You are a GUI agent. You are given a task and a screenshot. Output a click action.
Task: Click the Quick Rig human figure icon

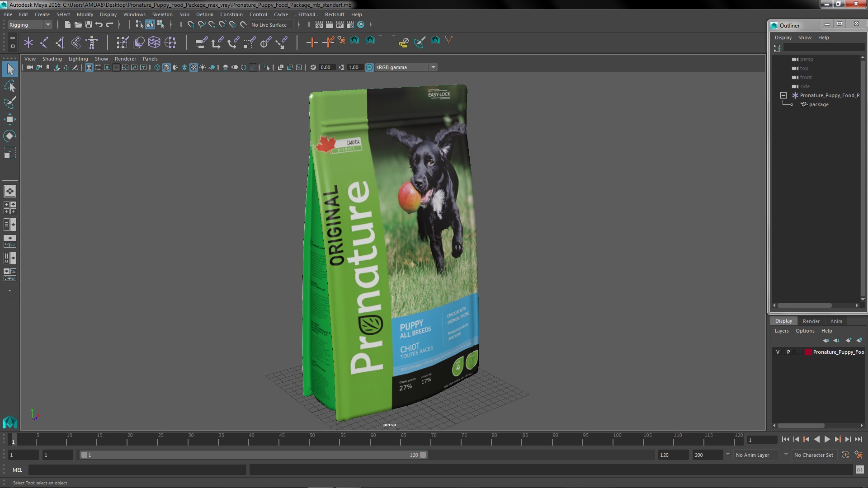[x=92, y=42]
